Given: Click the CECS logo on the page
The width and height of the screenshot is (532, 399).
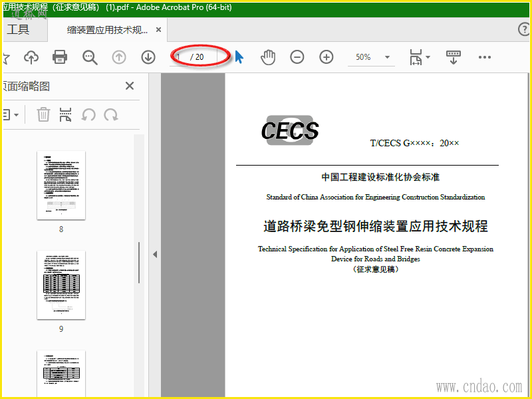Looking at the screenshot, I should pyautogui.click(x=290, y=130).
